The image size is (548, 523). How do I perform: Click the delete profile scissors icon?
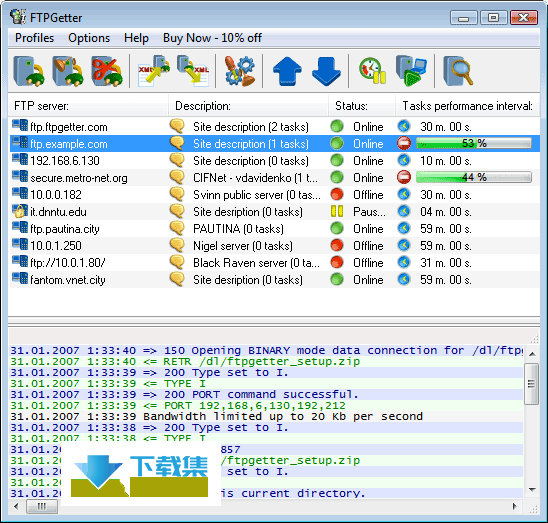click(107, 71)
